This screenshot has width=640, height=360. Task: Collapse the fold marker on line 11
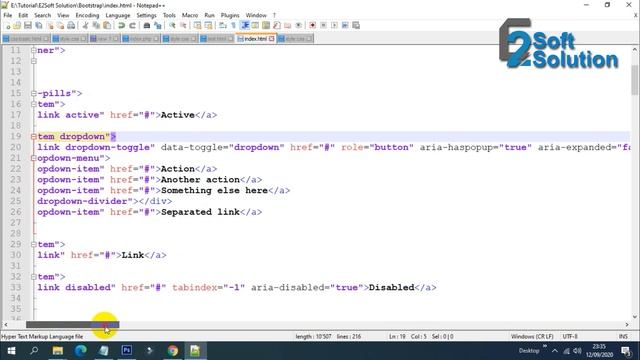33,50
